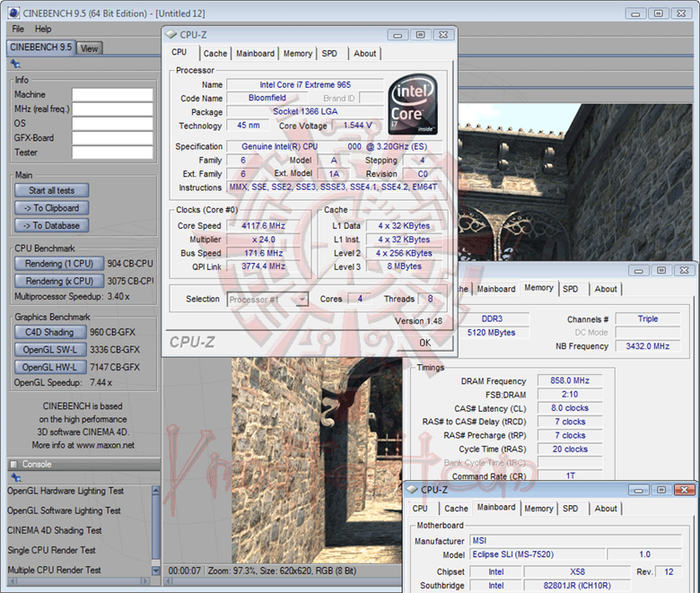Viewport: 700px width, 593px height.
Task: Run the Rendering (x CPU) benchmark
Action: pos(59,281)
